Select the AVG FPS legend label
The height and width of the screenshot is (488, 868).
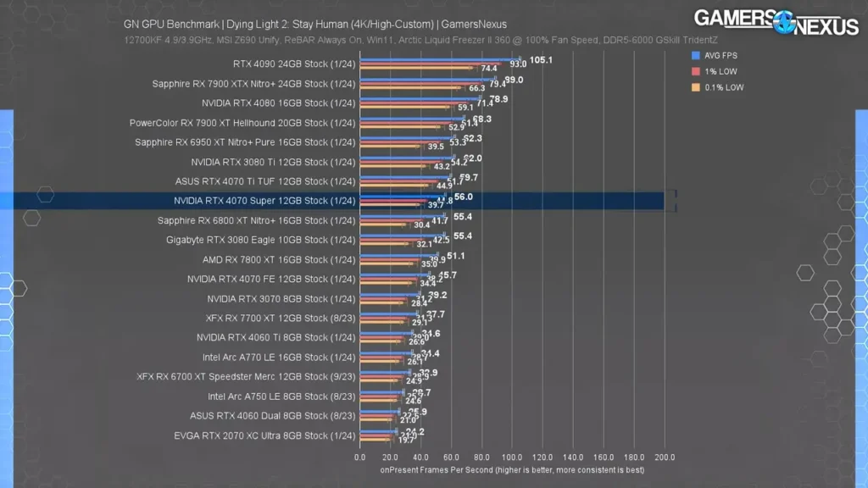click(721, 55)
